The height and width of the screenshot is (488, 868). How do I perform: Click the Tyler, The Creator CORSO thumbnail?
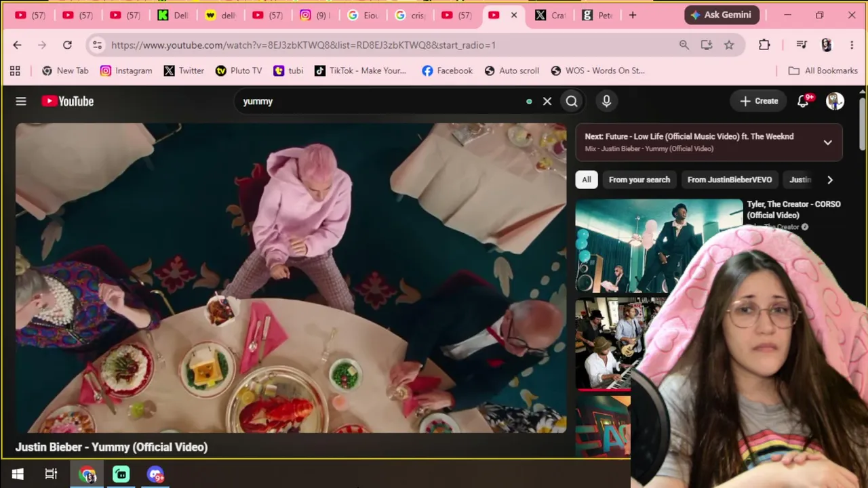click(x=658, y=245)
